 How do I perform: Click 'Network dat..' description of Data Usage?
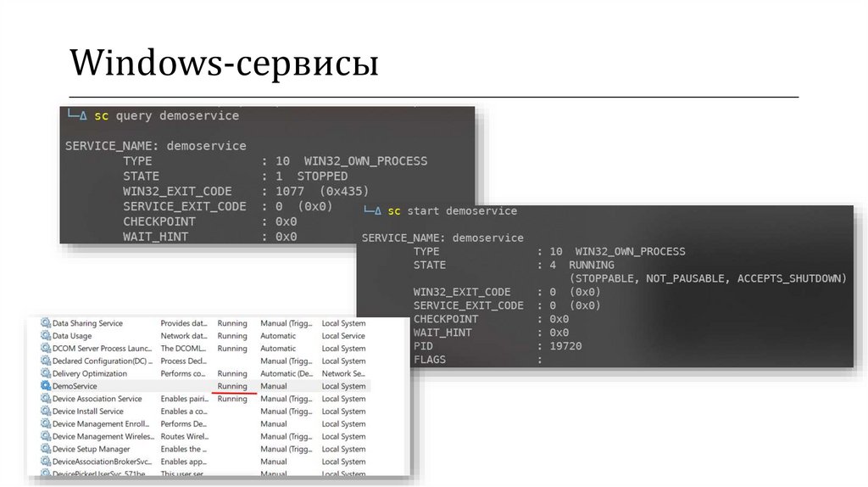pyautogui.click(x=184, y=336)
